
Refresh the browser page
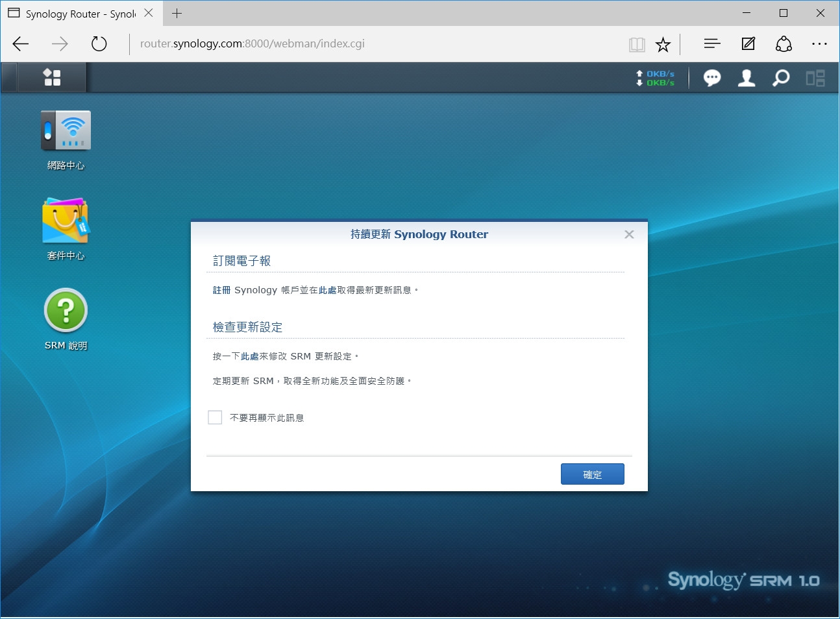(99, 44)
